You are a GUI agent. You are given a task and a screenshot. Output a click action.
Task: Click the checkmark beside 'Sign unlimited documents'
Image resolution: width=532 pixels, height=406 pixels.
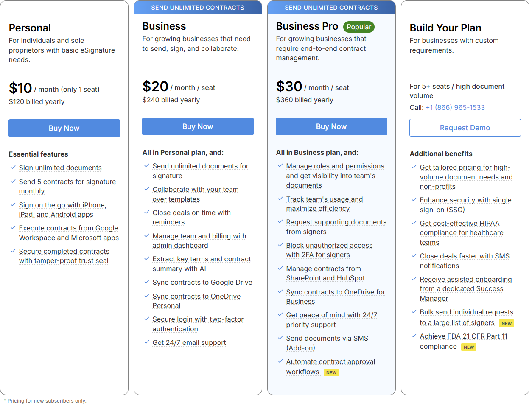[x=13, y=168]
